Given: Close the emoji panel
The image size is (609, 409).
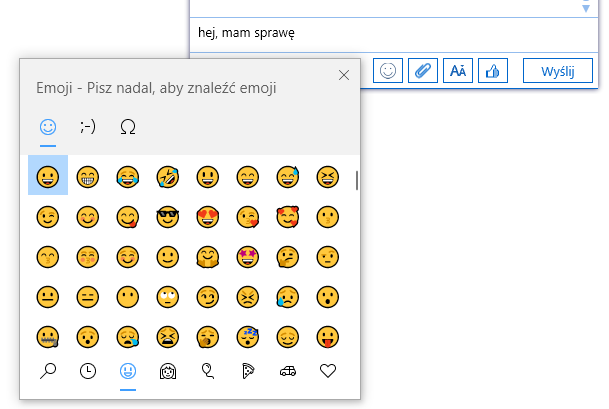Looking at the screenshot, I should pyautogui.click(x=344, y=74).
